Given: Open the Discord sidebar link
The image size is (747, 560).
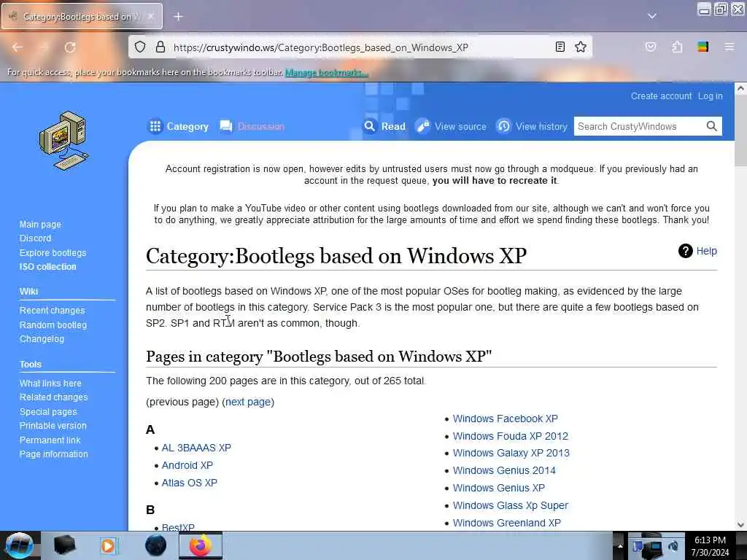Looking at the screenshot, I should 35,238.
